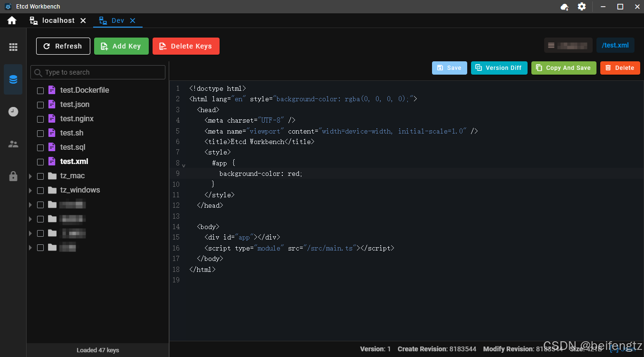Go to the home screen icon
Image resolution: width=644 pixels, height=357 pixels.
pyautogui.click(x=12, y=20)
